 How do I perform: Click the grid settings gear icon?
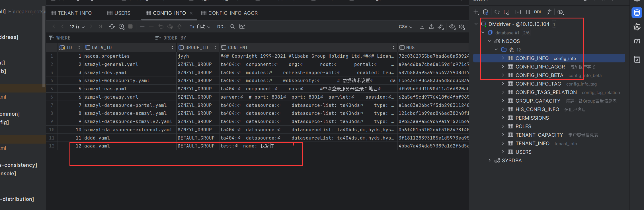(x=462, y=26)
